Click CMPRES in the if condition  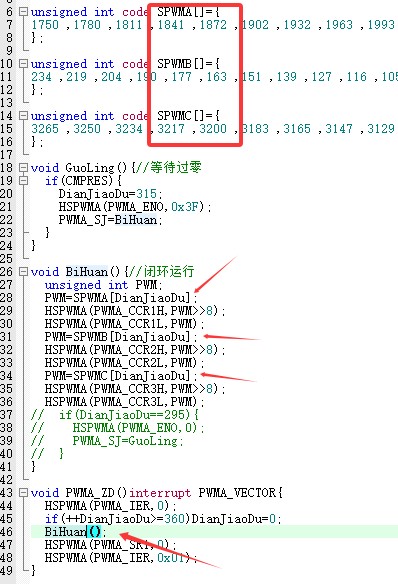pyautogui.click(x=87, y=181)
